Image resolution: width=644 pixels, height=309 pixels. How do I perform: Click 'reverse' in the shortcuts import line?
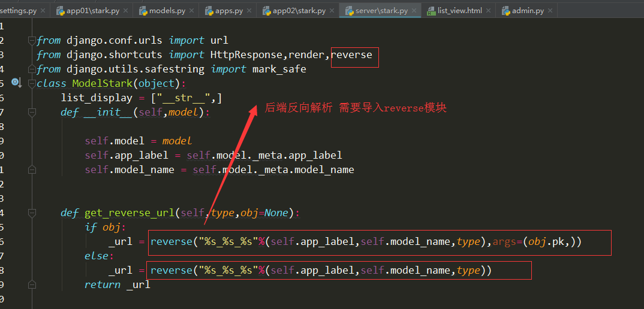351,54
